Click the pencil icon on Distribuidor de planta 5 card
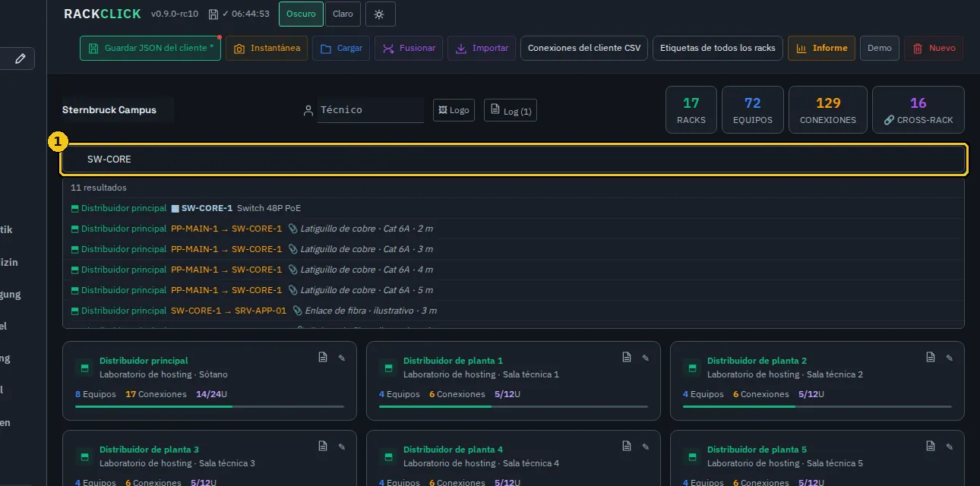 (950, 447)
